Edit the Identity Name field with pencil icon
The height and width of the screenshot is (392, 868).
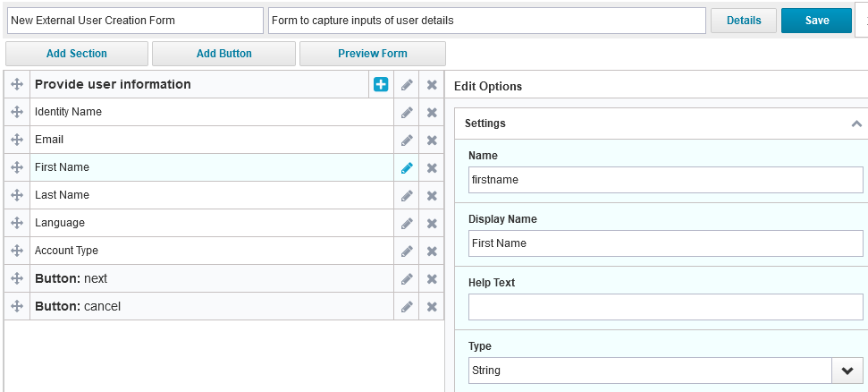(x=407, y=113)
